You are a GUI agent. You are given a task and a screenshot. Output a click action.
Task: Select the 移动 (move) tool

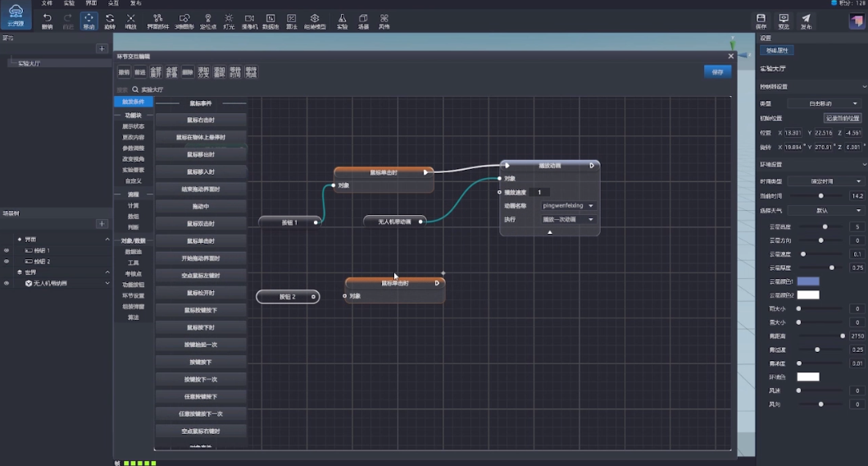coord(89,21)
